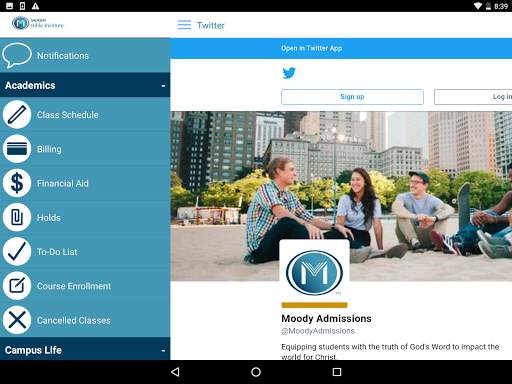This screenshot has width=512, height=384.
Task: Click the Sign up button
Action: pos(352,97)
